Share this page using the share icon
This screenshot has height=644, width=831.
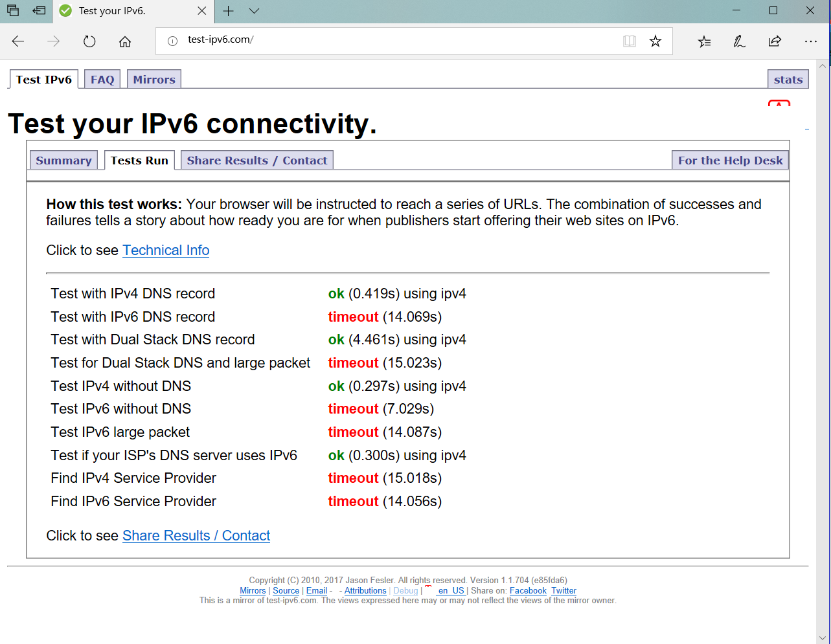(775, 41)
